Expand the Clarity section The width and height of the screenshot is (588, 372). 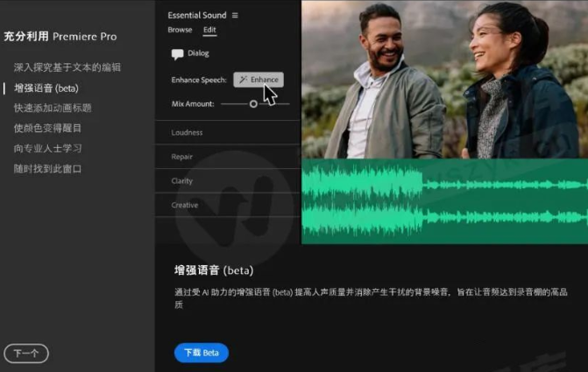coord(228,181)
